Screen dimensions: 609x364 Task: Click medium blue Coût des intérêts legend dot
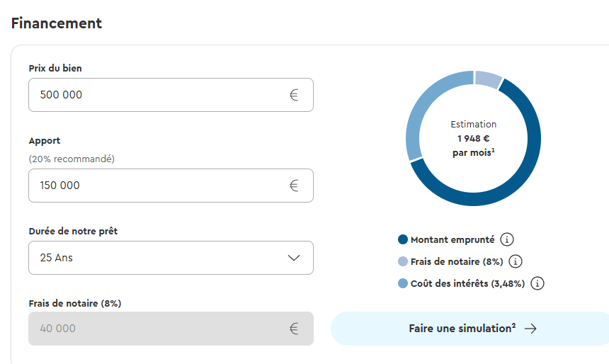pyautogui.click(x=404, y=283)
